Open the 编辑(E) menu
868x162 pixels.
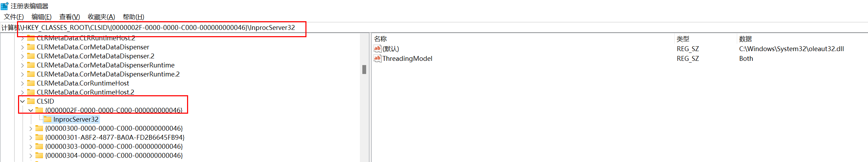(x=41, y=17)
